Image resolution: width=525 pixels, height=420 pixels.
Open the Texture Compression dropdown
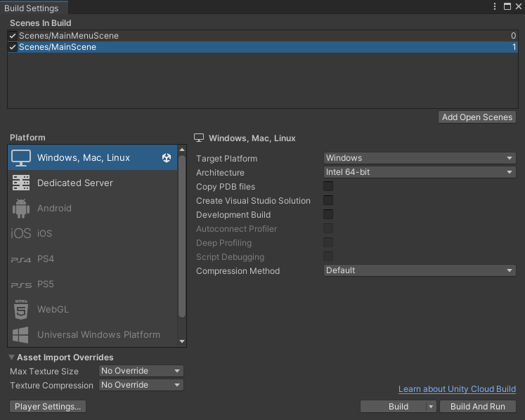tap(141, 385)
